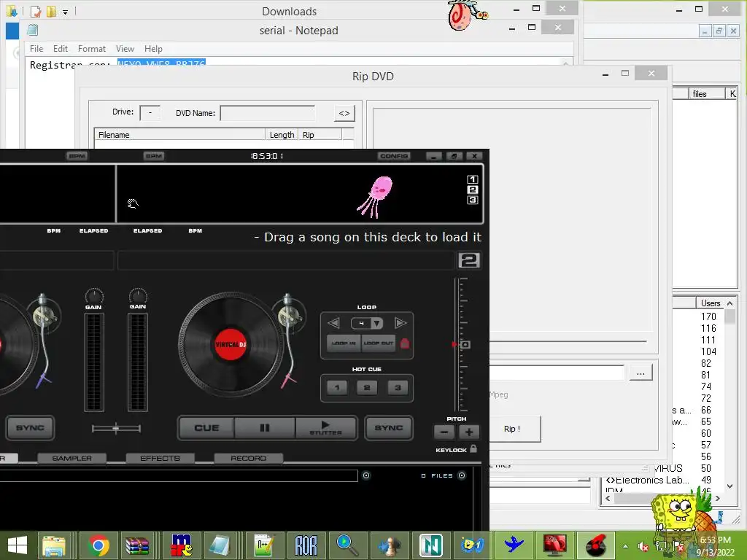
Task: Click the muted volume tray icon
Action: (x=643, y=546)
